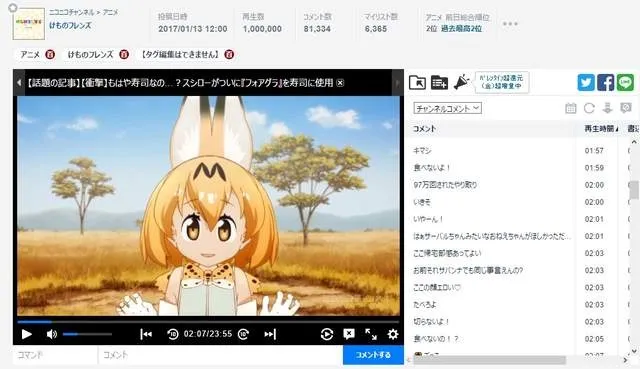Select comment キマシ
640x369 pixels.
422,151
